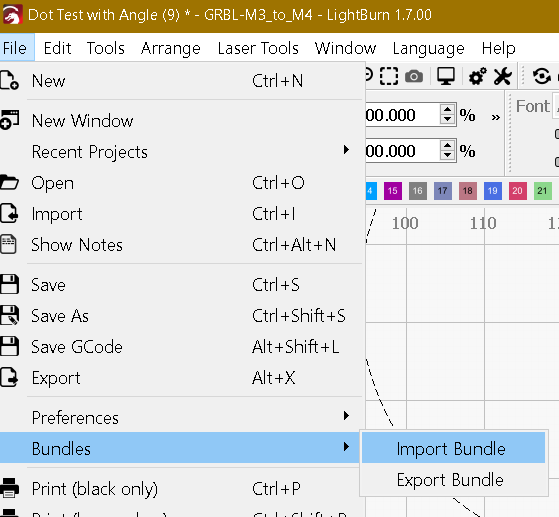Image resolution: width=559 pixels, height=517 pixels.
Task: Decrease the lower percentage value stepper
Action: coord(447,155)
